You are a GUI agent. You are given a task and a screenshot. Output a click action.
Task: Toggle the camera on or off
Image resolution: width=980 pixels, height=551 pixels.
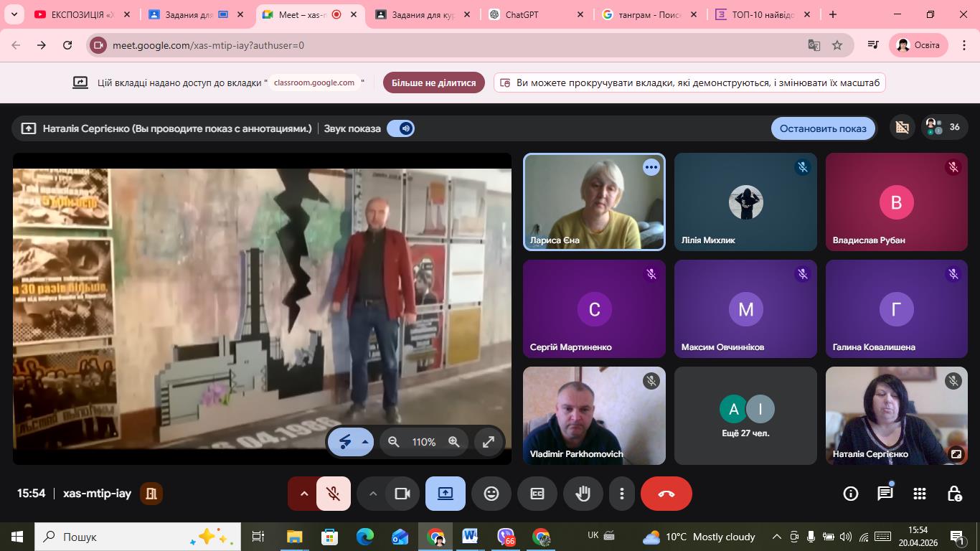coord(402,494)
